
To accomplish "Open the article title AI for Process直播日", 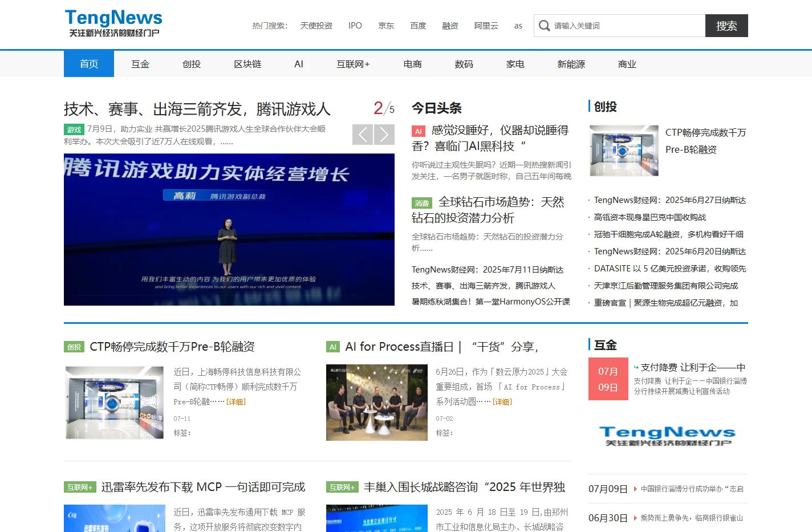I will coord(442,347).
